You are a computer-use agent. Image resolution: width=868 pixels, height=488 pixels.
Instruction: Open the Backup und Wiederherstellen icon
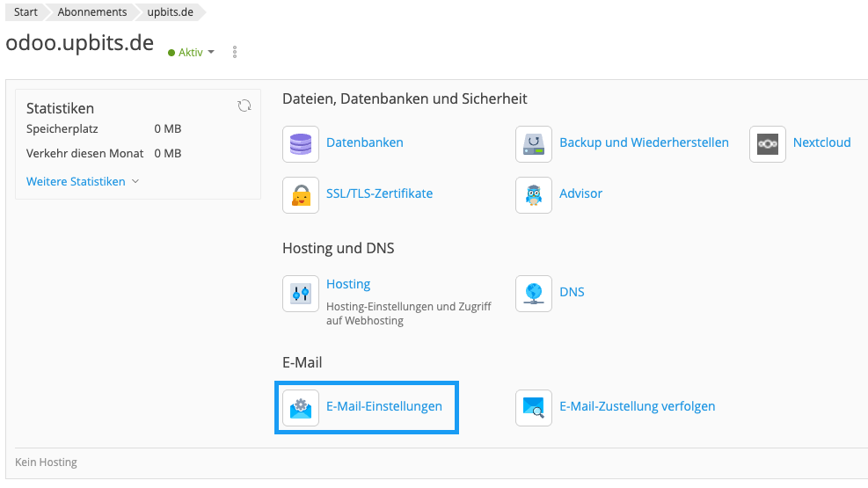pyautogui.click(x=534, y=143)
